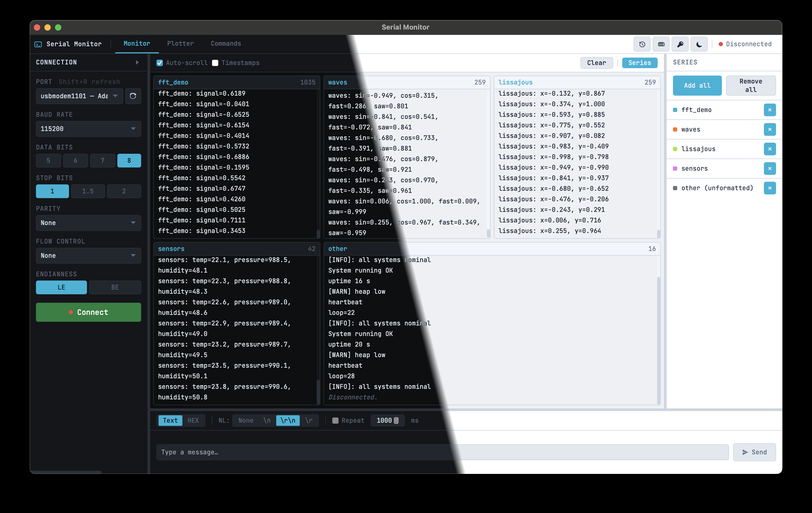This screenshot has width=812, height=513.
Task: Choose LE endianness
Action: pos(61,287)
